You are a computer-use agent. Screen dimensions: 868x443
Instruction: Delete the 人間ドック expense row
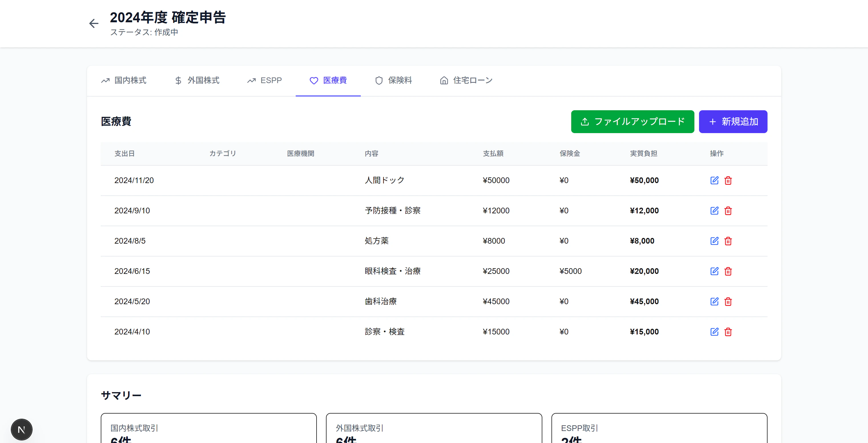tap(728, 180)
